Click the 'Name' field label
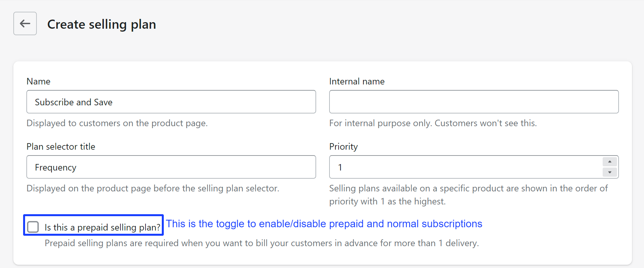The width and height of the screenshot is (644, 268). pyautogui.click(x=38, y=82)
